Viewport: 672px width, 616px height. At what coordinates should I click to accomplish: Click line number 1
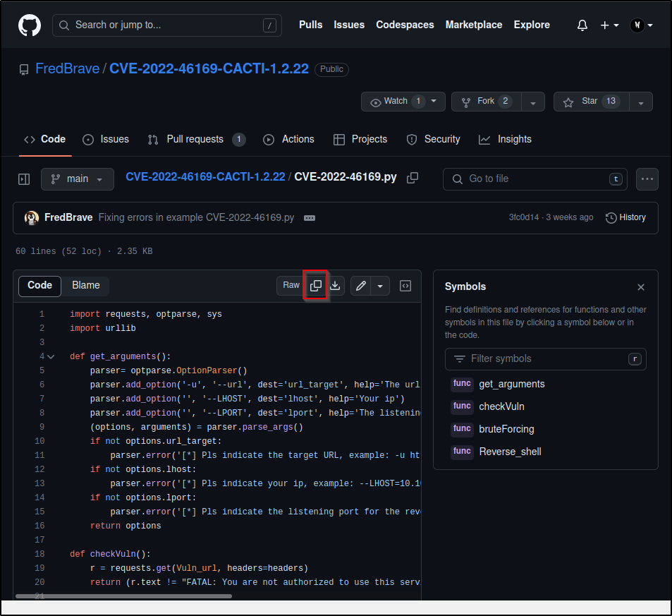pos(42,314)
